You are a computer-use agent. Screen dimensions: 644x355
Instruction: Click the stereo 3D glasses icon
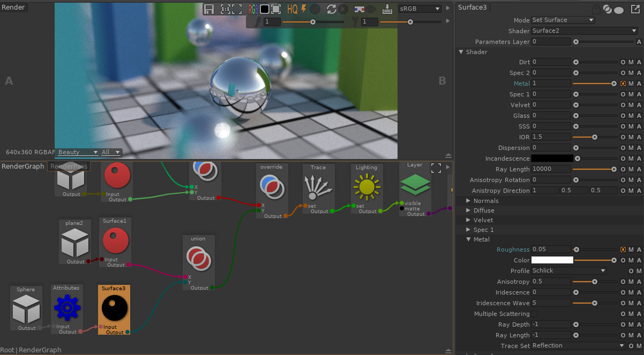coord(359,9)
